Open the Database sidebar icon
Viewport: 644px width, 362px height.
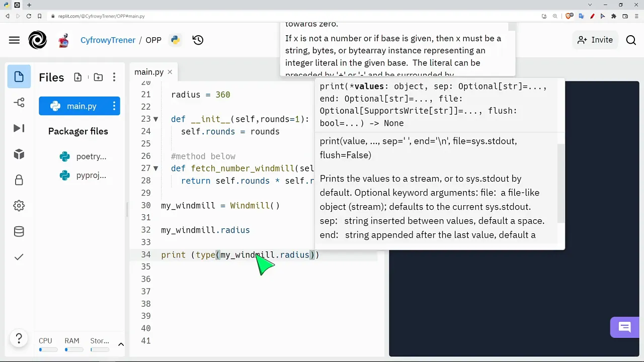tap(19, 231)
